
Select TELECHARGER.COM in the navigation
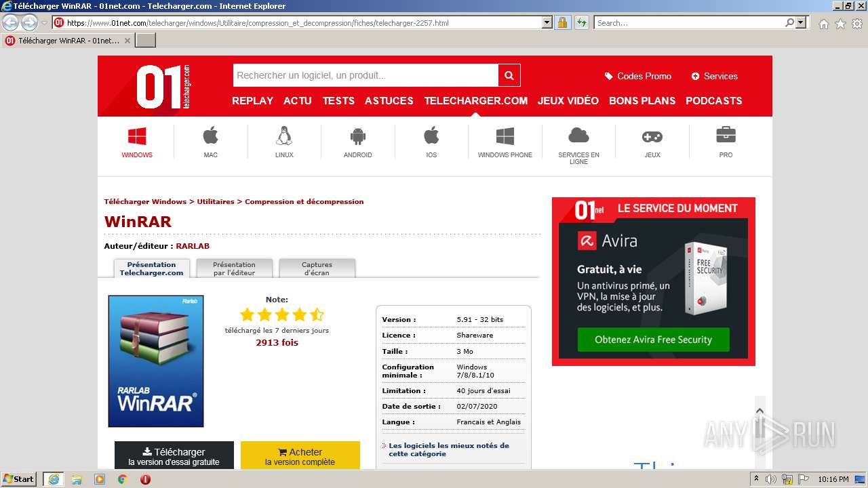click(476, 101)
